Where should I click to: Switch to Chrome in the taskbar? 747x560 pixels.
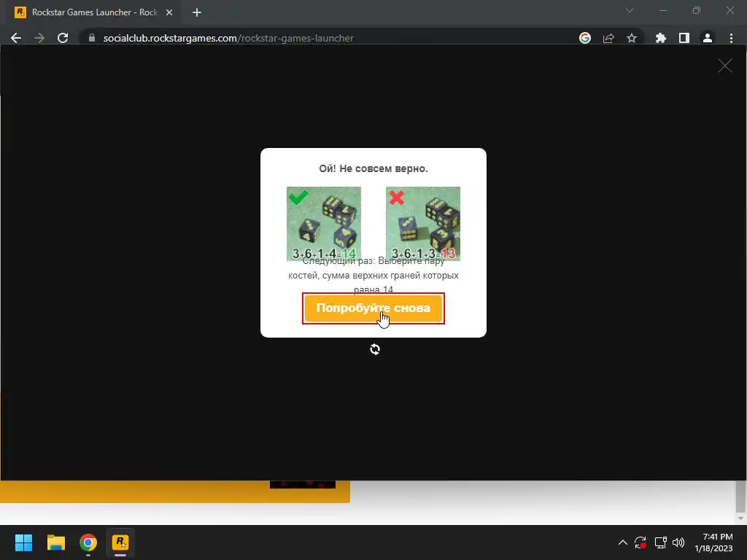coord(88,542)
